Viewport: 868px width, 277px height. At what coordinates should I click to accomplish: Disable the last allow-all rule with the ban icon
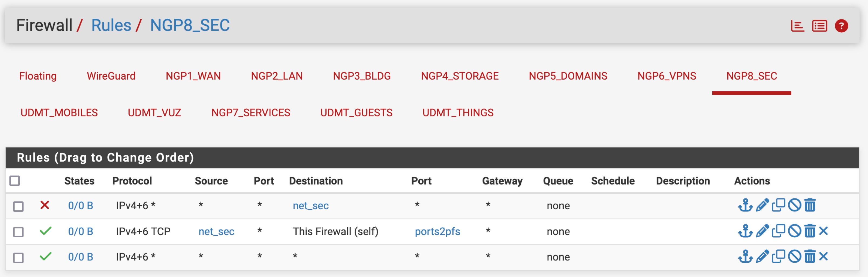pos(794,257)
